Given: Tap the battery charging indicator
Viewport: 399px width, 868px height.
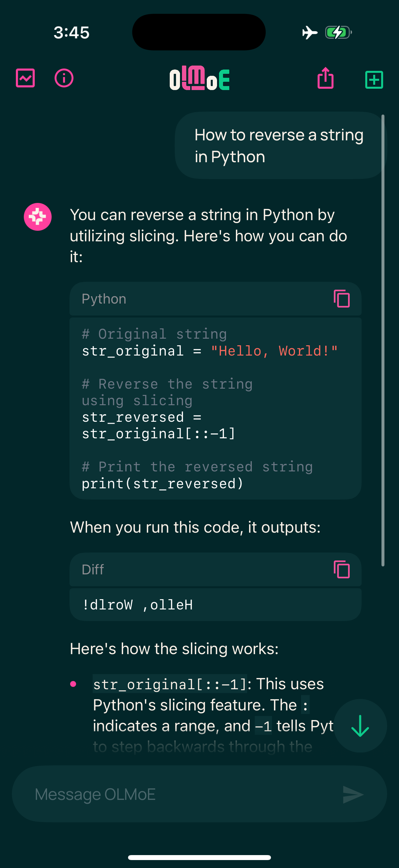Looking at the screenshot, I should [x=338, y=33].
